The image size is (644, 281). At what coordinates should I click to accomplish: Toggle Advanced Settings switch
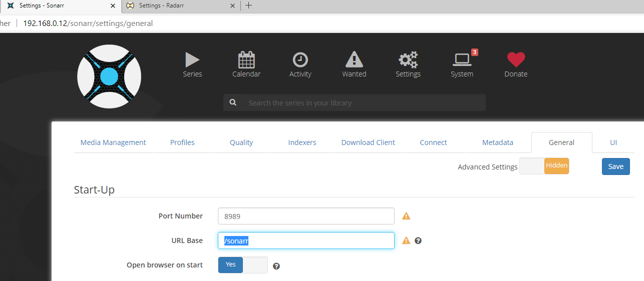(x=544, y=166)
